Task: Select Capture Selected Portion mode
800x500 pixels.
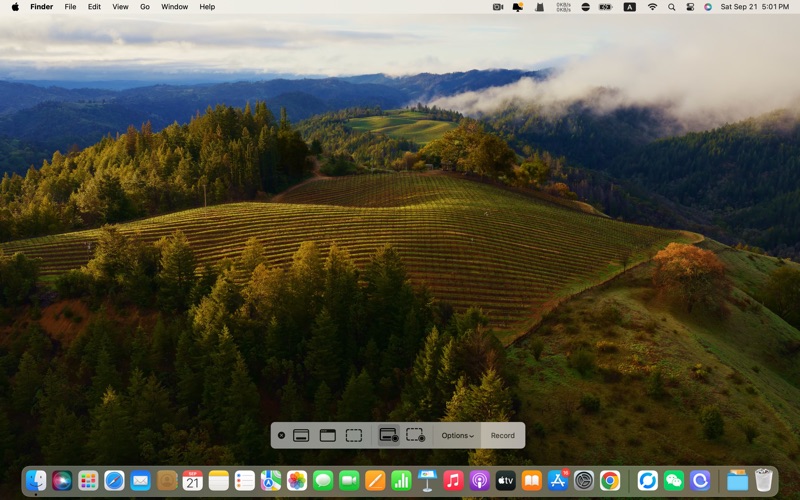Action: [354, 435]
